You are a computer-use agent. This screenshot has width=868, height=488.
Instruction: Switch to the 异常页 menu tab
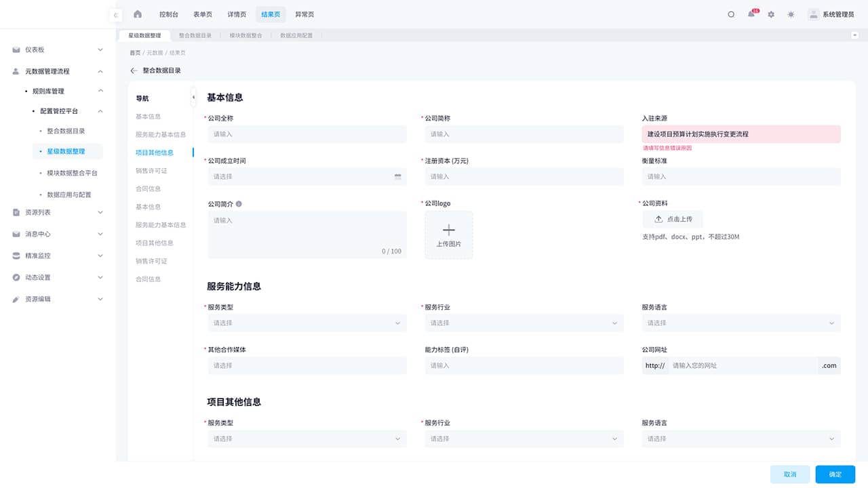coord(303,14)
